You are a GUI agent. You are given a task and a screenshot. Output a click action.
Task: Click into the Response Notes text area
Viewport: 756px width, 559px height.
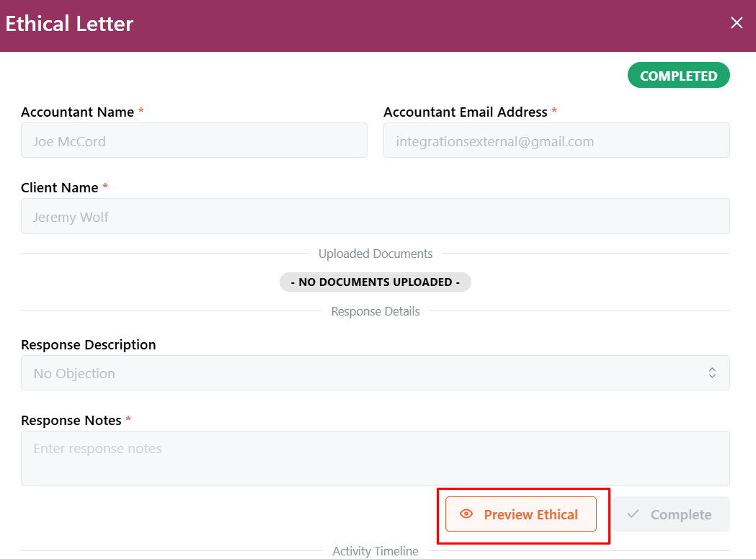point(375,458)
